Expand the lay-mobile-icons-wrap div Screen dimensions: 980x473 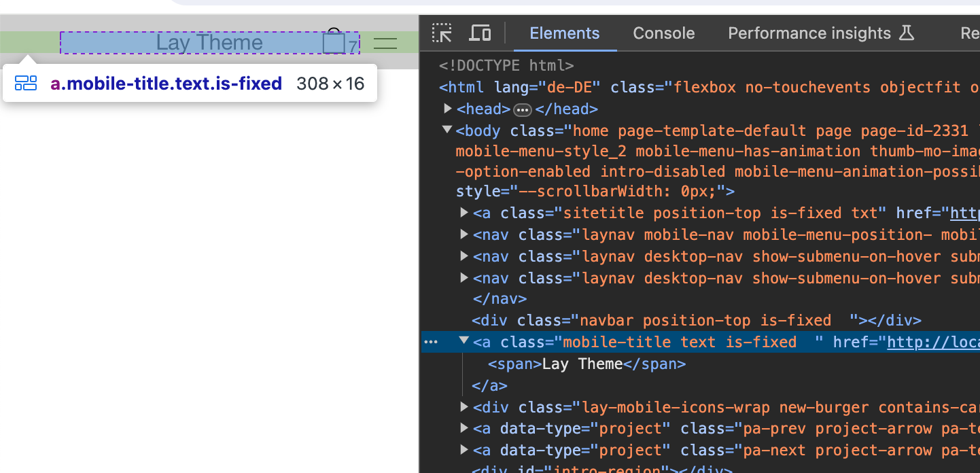[x=463, y=407]
